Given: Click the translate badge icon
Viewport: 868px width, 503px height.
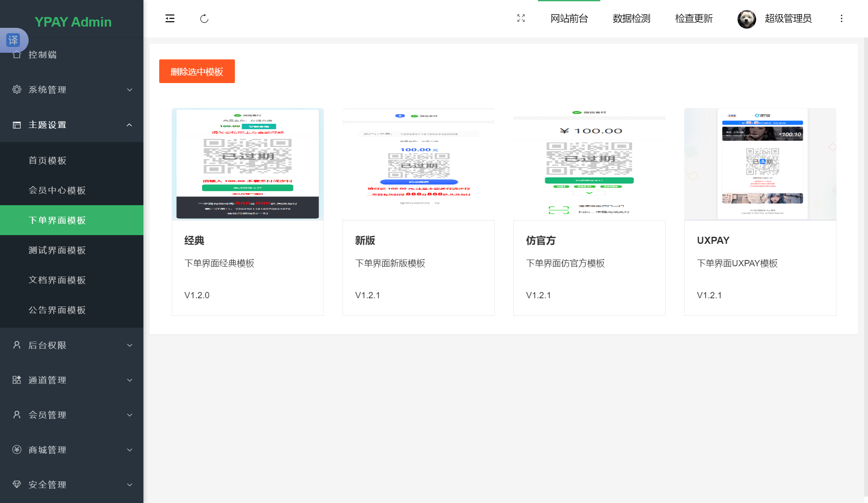Looking at the screenshot, I should (x=13, y=40).
